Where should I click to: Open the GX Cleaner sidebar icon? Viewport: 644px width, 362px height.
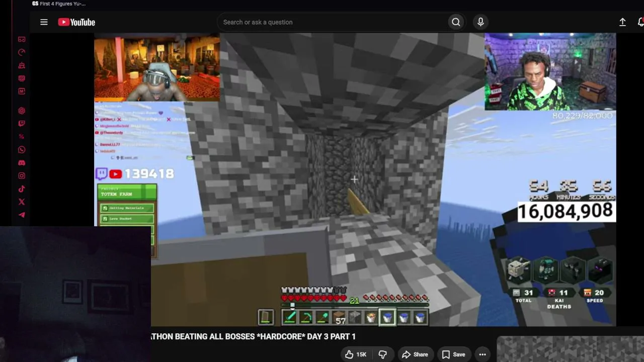coord(22,65)
